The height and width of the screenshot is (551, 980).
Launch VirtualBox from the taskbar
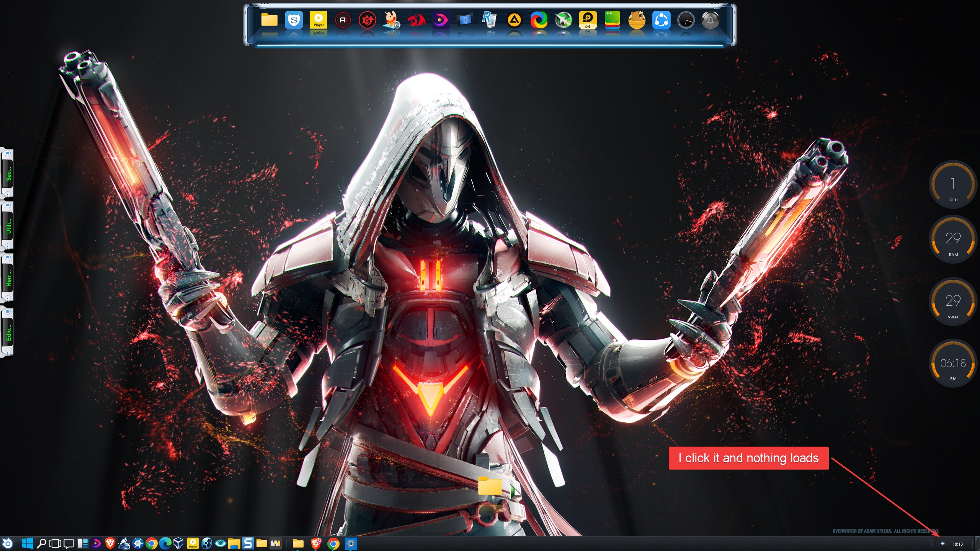click(x=179, y=543)
